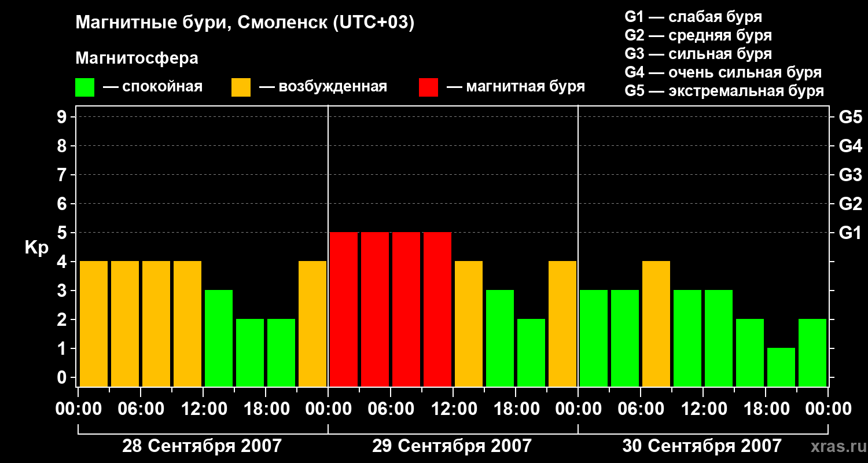Click the '— возбужденная' legend label
The height and width of the screenshot is (463, 868).
click(x=323, y=87)
